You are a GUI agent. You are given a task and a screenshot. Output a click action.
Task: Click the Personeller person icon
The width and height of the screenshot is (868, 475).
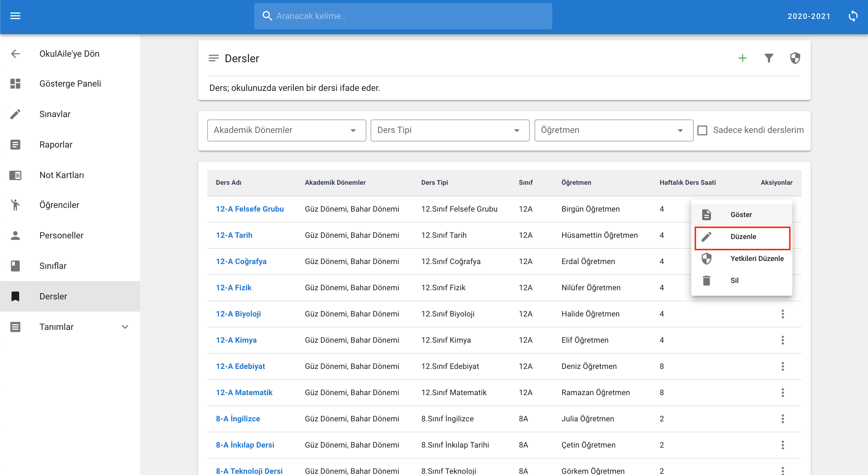click(x=15, y=235)
